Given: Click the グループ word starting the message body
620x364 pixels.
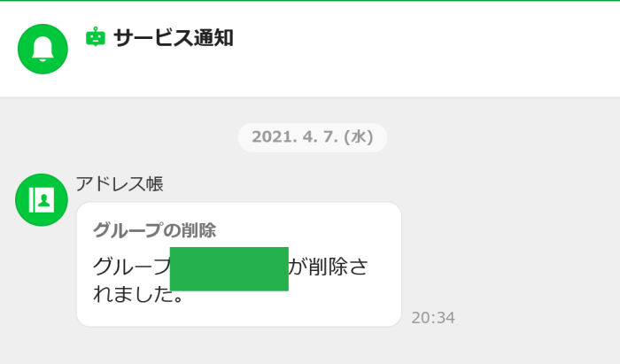Looking at the screenshot, I should pos(131,267).
